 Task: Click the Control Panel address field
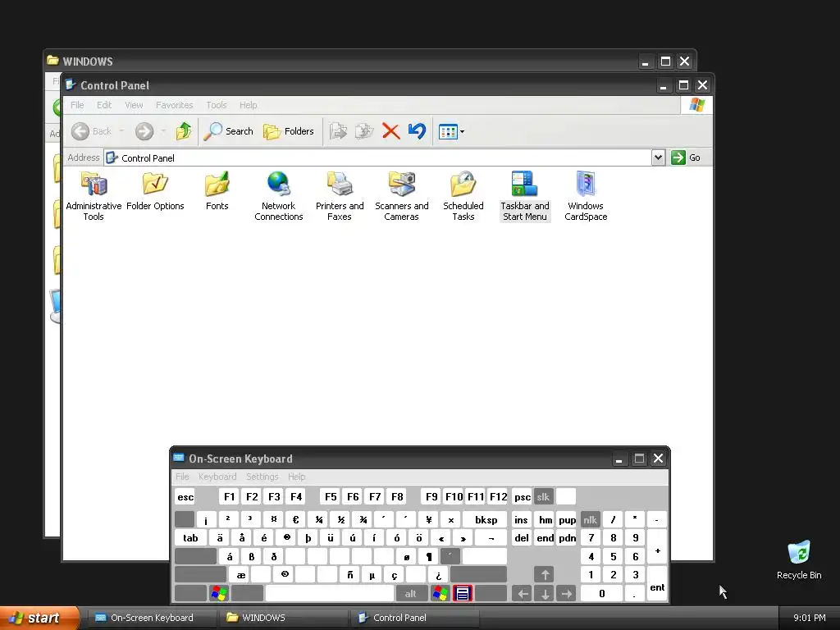tap(377, 157)
